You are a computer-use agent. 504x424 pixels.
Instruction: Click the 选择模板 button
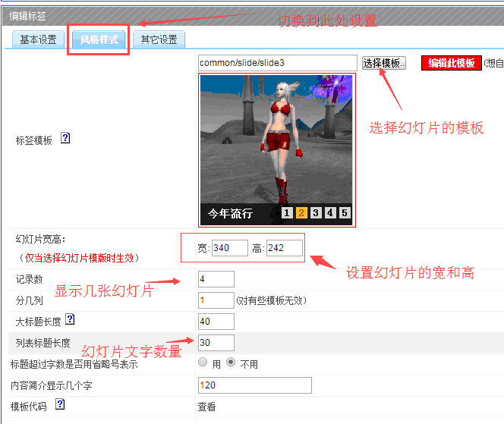(384, 63)
